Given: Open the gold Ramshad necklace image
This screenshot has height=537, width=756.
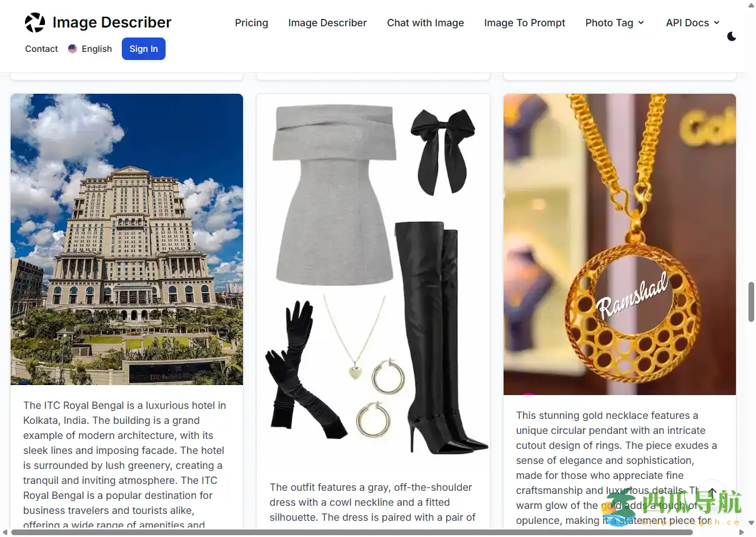Looking at the screenshot, I should tap(620, 244).
